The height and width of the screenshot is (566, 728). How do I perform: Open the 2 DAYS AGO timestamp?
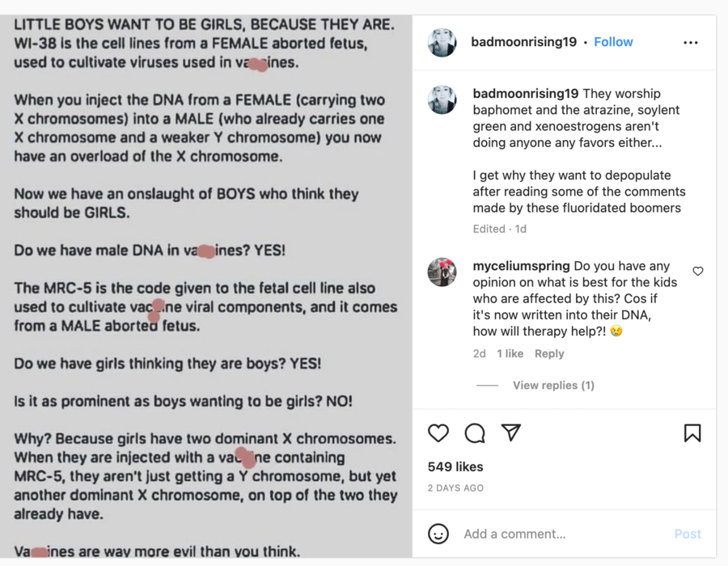pos(455,488)
